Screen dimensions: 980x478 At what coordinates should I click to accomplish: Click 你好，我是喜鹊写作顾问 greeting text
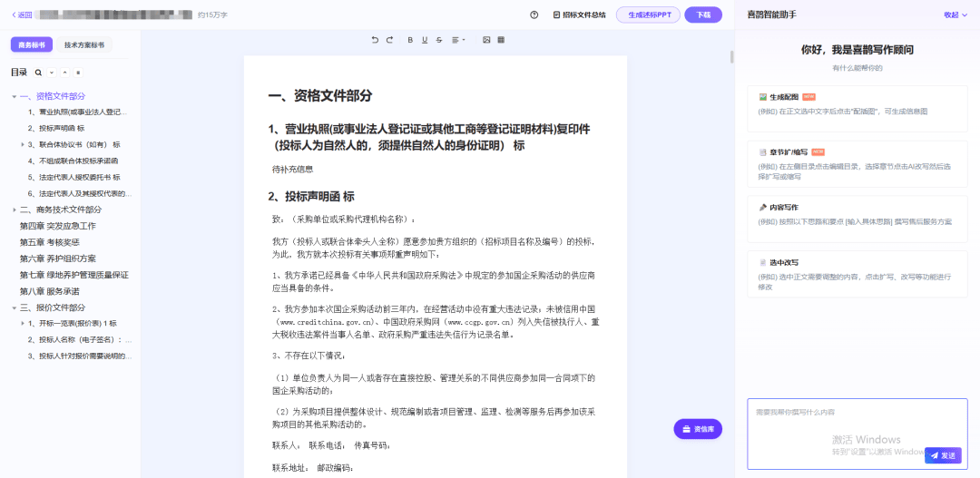click(857, 50)
